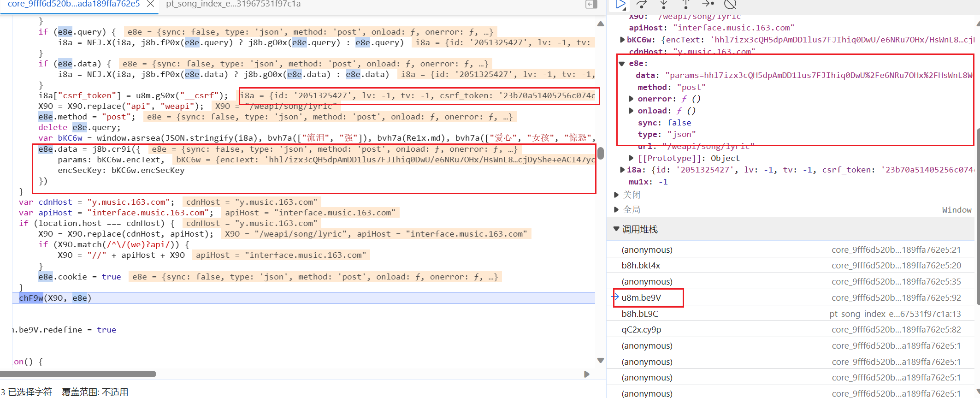Click the single Step debugger icon
The image size is (980, 398).
708,4
